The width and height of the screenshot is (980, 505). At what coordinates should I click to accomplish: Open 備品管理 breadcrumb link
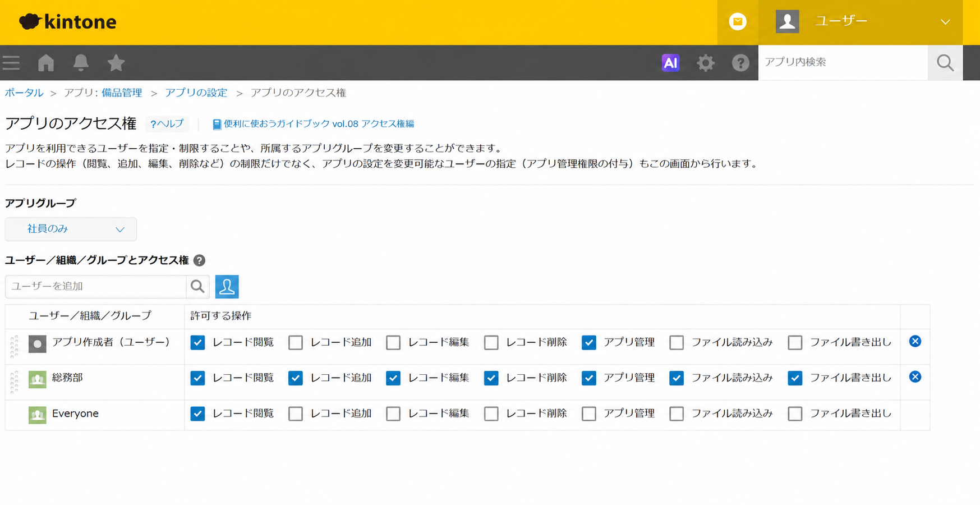click(122, 93)
